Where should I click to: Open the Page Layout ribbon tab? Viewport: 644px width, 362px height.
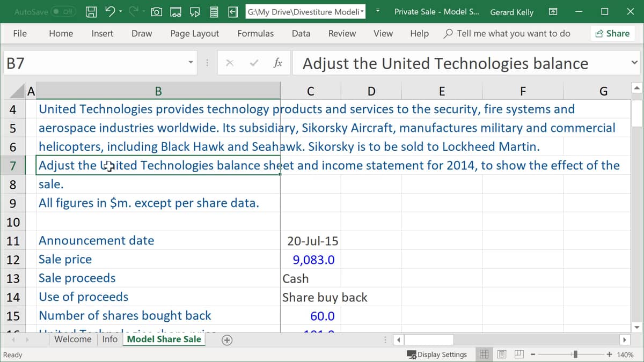click(x=195, y=33)
